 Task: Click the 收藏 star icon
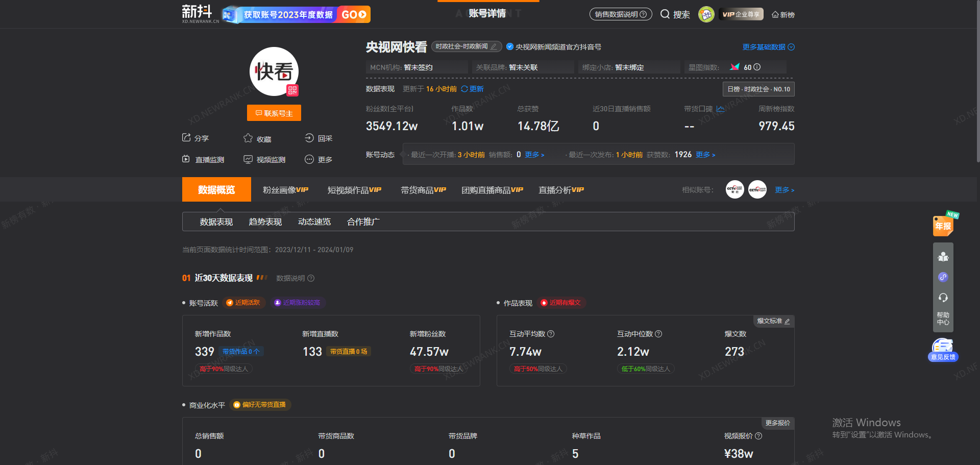[x=248, y=138]
